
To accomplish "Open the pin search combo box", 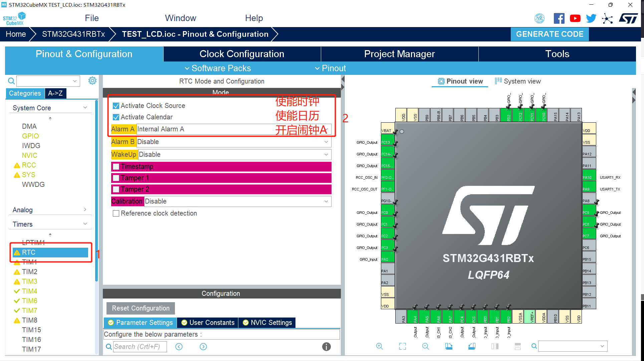I will pos(573,346).
